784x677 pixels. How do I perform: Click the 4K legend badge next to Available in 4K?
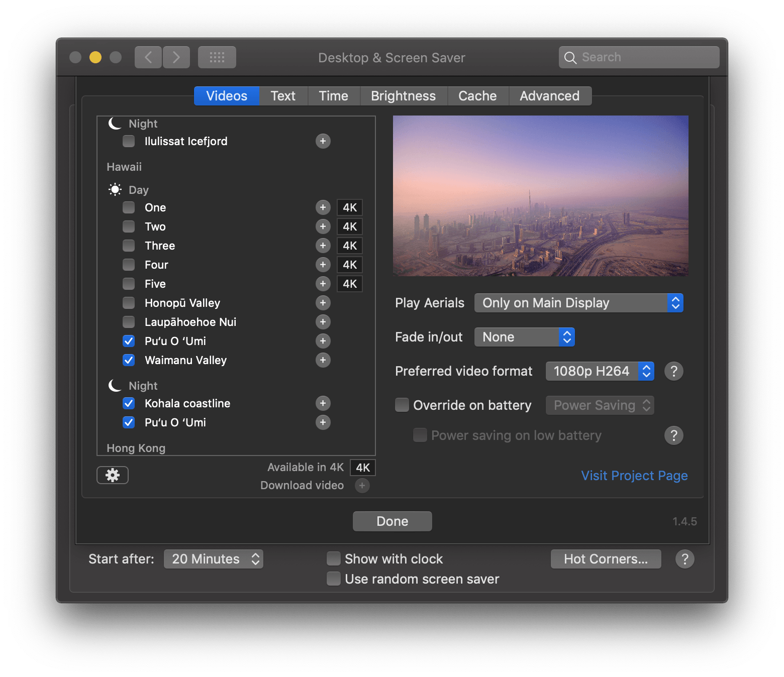tap(363, 468)
